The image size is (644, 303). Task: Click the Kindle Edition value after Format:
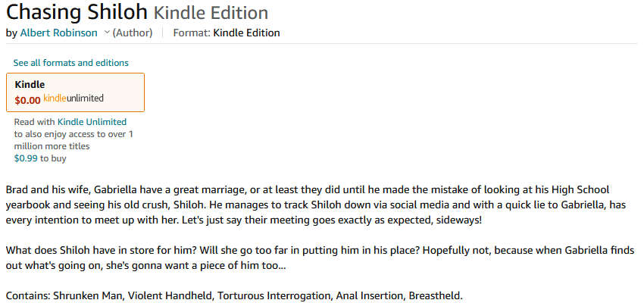tap(247, 33)
